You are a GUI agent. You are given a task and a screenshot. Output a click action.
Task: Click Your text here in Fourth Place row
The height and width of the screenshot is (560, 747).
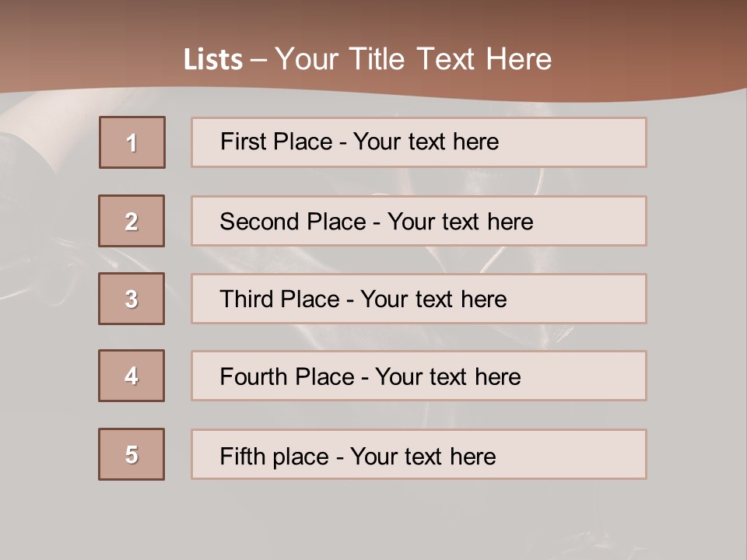point(447,377)
